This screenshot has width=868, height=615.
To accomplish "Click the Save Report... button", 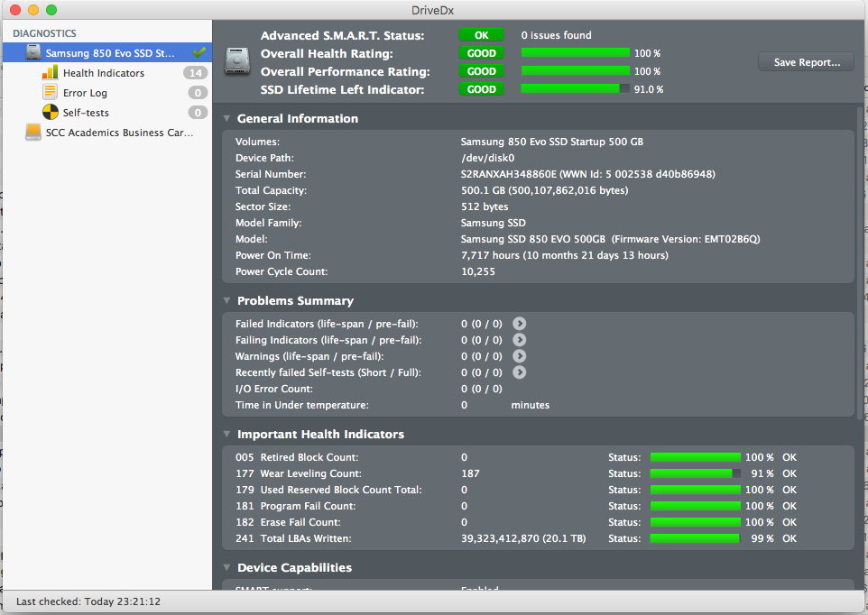I will tap(806, 62).
